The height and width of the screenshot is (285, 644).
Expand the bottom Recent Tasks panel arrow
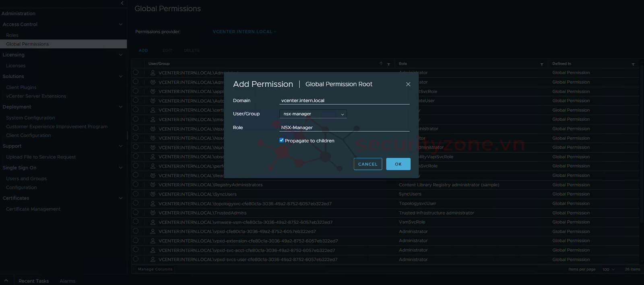point(6,281)
